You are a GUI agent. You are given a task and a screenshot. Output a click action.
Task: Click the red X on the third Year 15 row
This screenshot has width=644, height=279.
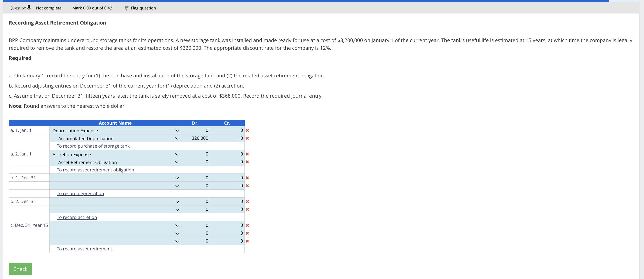[247, 241]
